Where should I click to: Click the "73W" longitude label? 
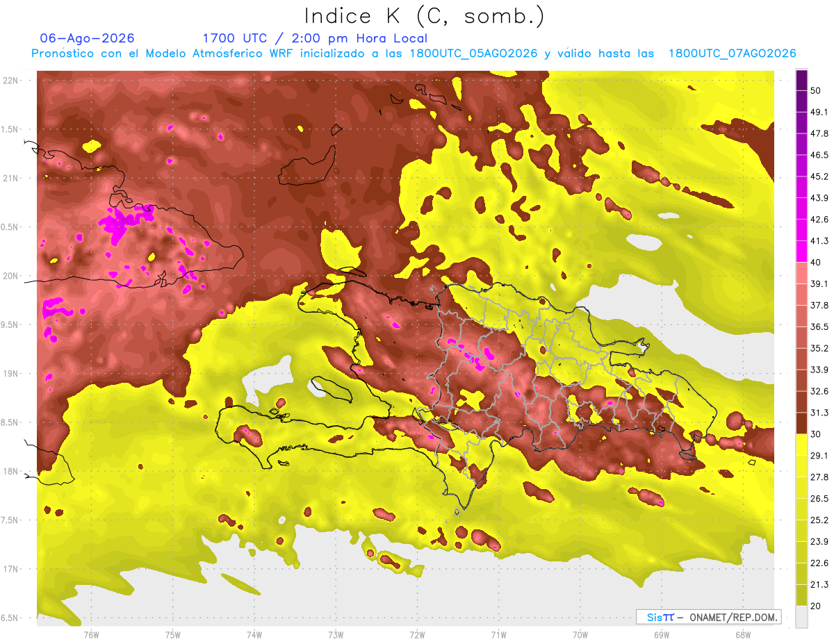click(x=336, y=634)
